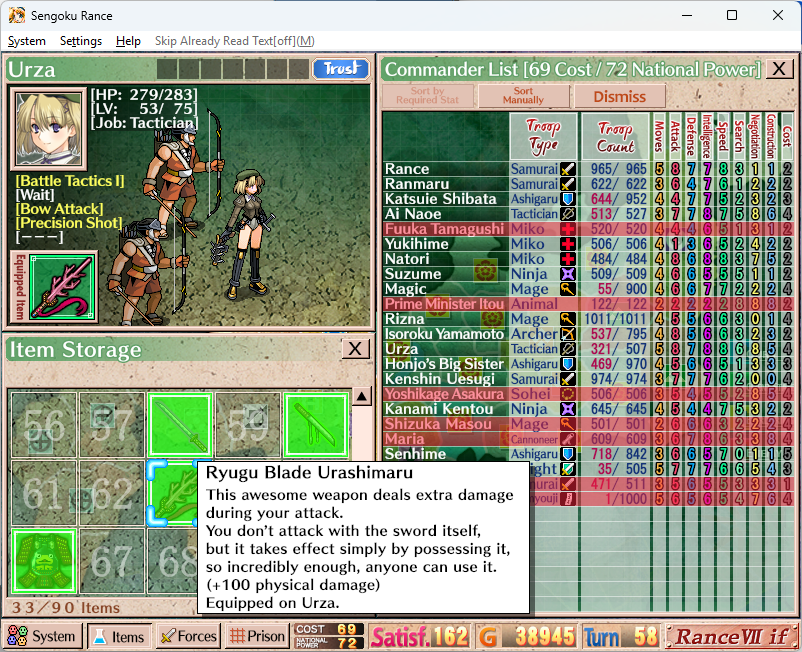Select the Troop Type column header
The height and width of the screenshot is (652, 802).
pyautogui.click(x=543, y=136)
